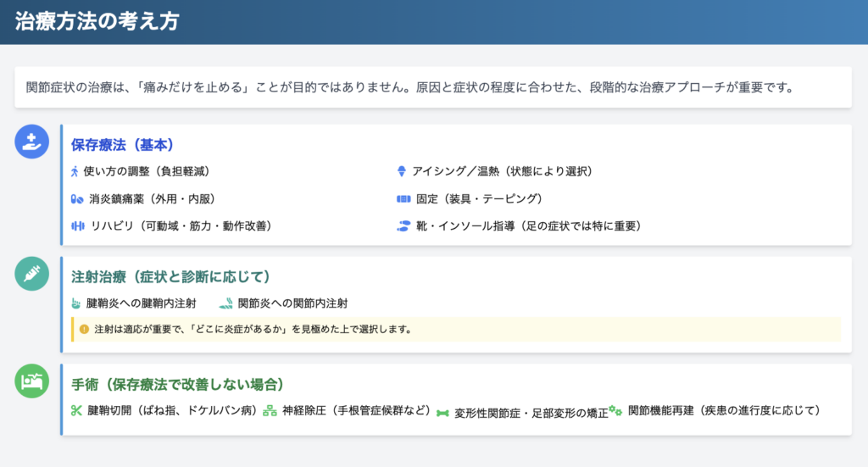The height and width of the screenshot is (467, 868).
Task: Click the walking person icon beside 使い方の調整
Action: [75, 171]
